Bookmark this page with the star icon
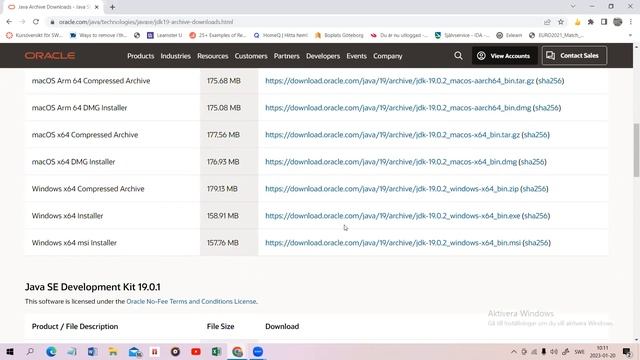 [x=561, y=22]
